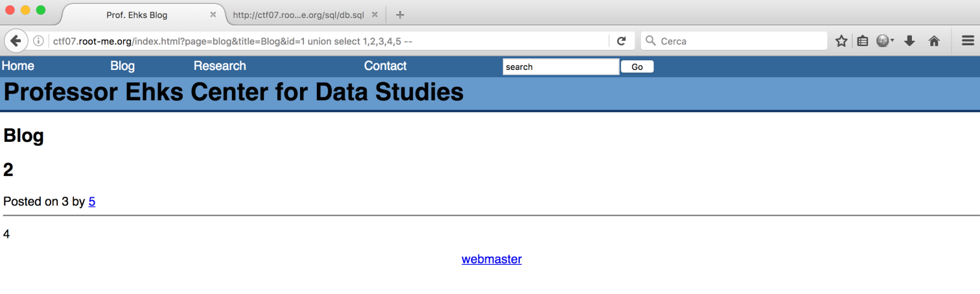Open the globe extension dropdown

(885, 41)
